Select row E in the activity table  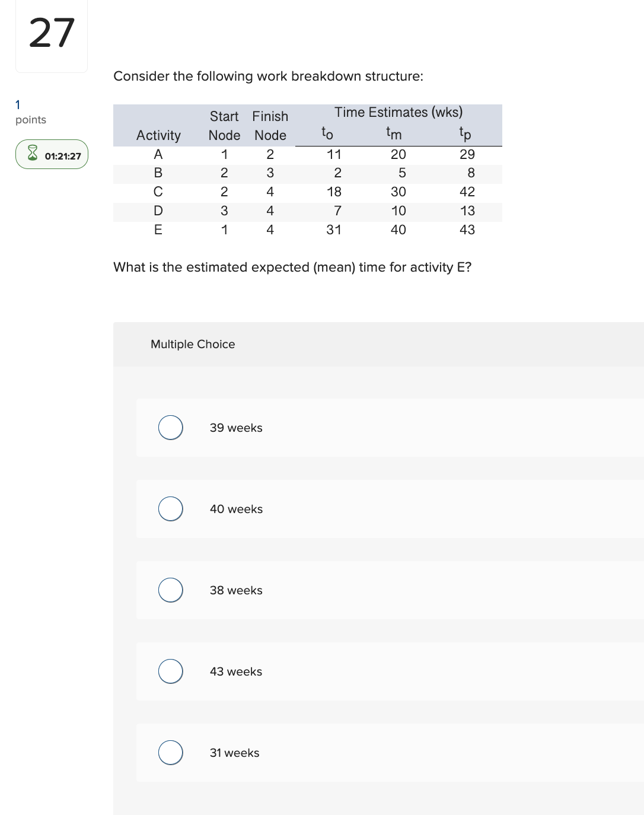point(308,230)
